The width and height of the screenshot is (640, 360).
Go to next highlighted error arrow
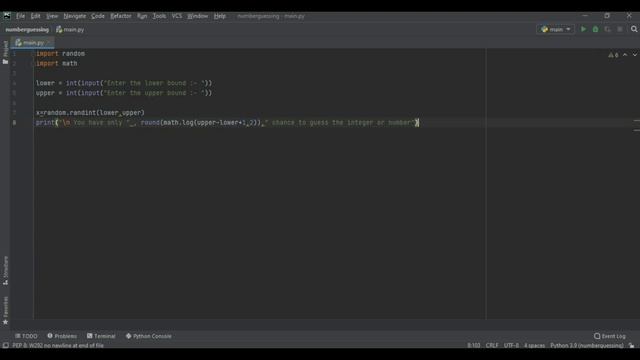pos(635,55)
